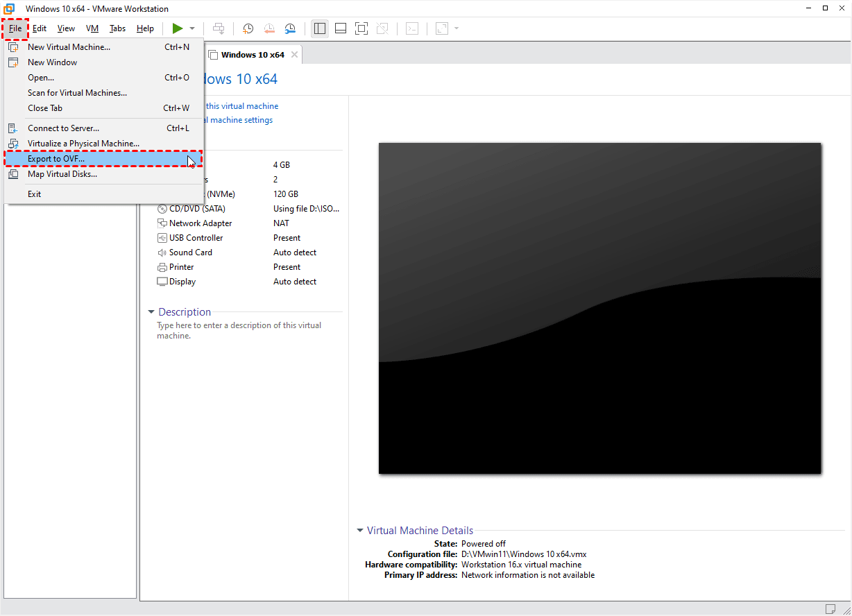
Task: Click the Unity mode toolbar icon
Action: (x=382, y=28)
